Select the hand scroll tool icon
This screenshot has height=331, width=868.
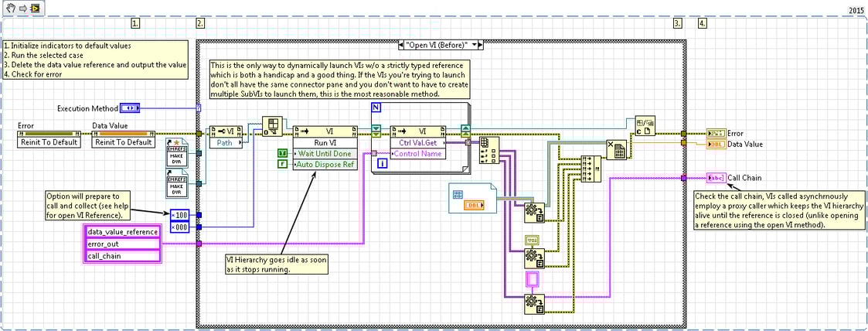point(10,7)
